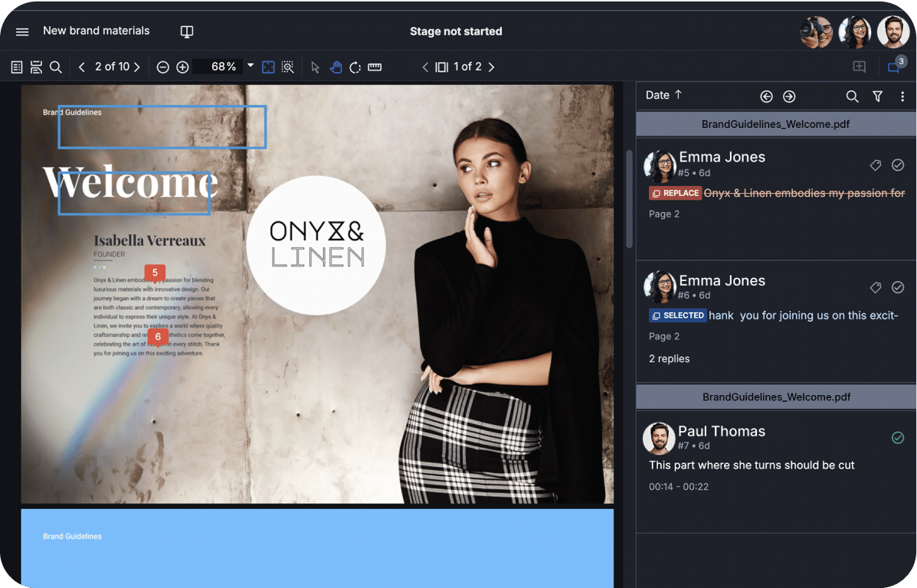Click Page 2 label under comment #6
The height and width of the screenshot is (588, 917).
click(663, 336)
